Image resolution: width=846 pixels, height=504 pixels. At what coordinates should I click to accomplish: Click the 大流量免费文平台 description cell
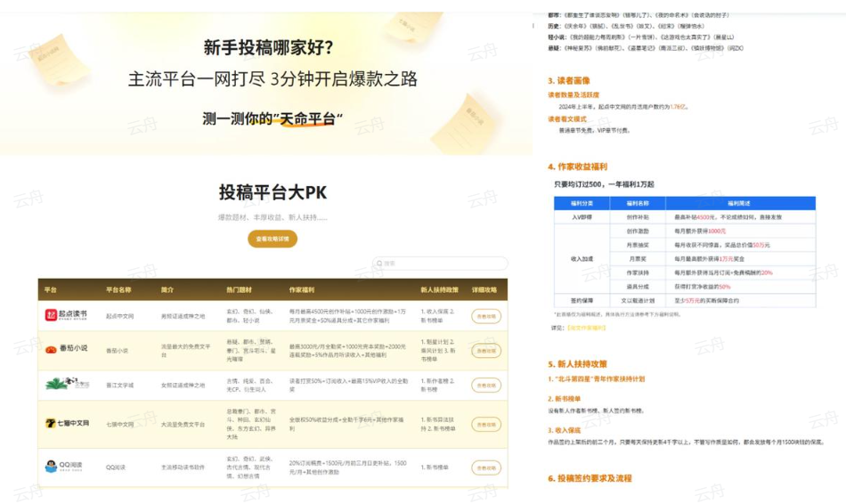click(x=183, y=425)
